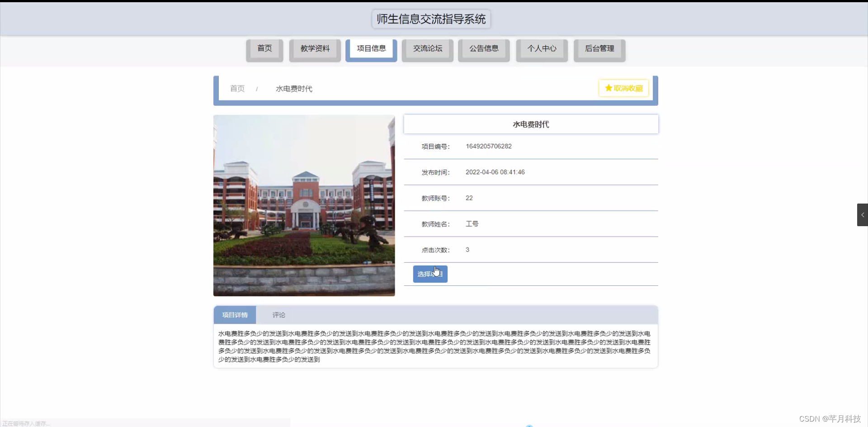Enter 后台管理 from the navigation bar
Image resolution: width=868 pixels, height=427 pixels.
(x=599, y=48)
